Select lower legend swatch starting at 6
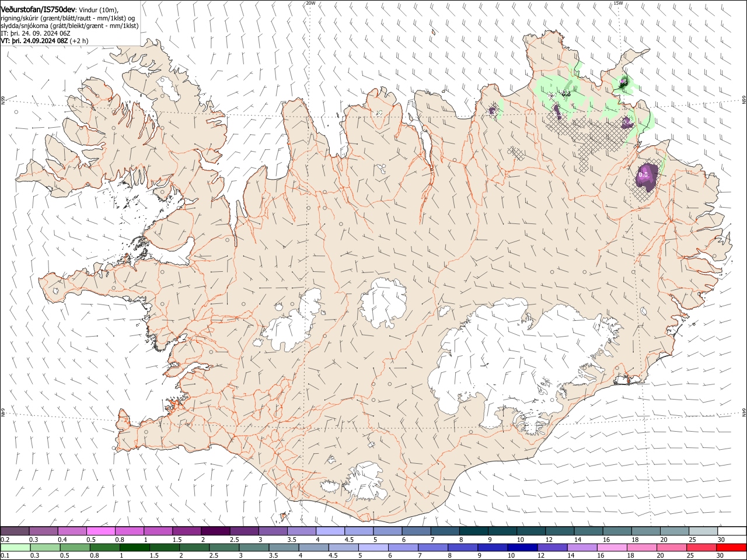 pyautogui.click(x=402, y=547)
